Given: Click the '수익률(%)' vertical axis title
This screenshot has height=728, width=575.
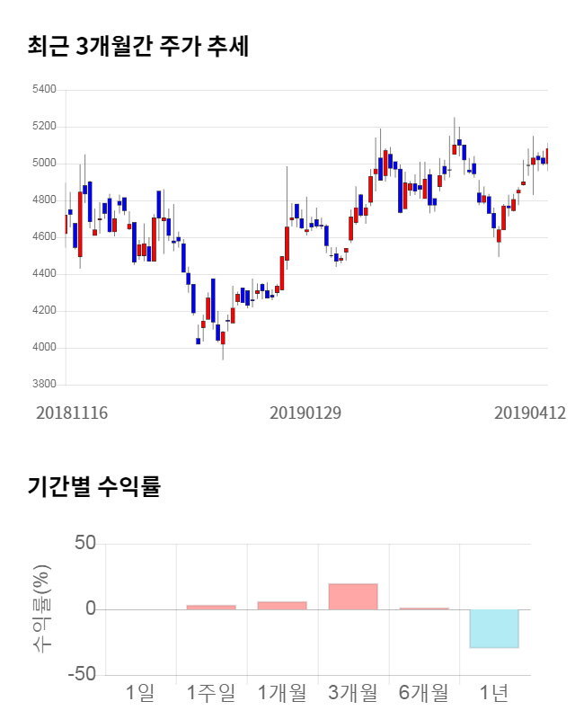Looking at the screenshot, I should 42,608.
